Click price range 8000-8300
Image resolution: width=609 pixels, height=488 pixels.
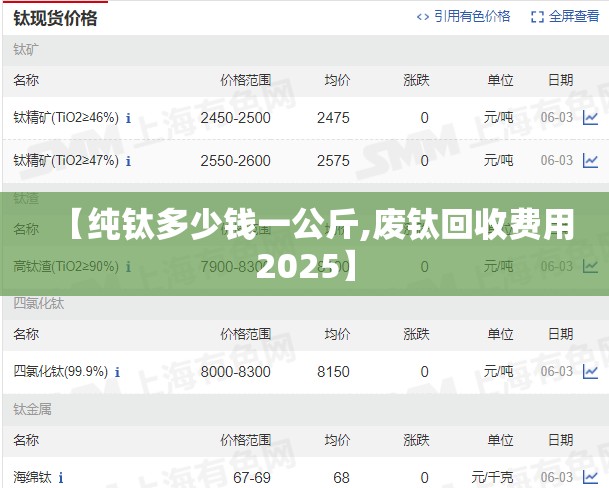coord(235,372)
